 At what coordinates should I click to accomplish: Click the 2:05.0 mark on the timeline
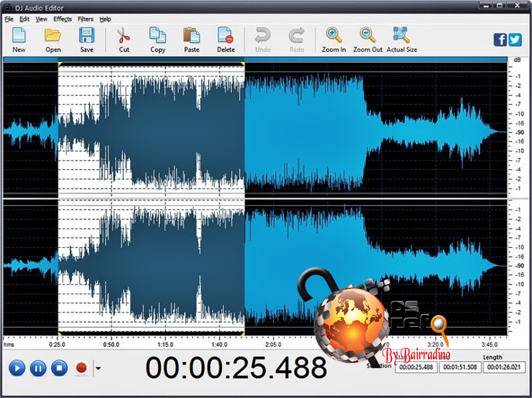click(x=273, y=345)
